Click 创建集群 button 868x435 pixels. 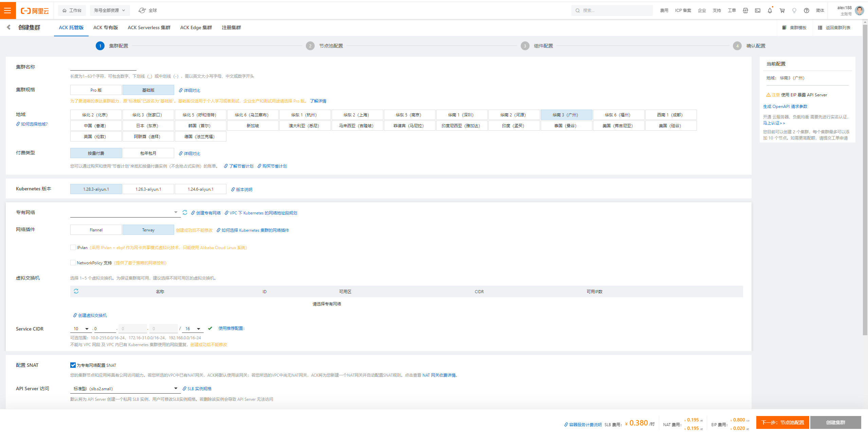(835, 422)
